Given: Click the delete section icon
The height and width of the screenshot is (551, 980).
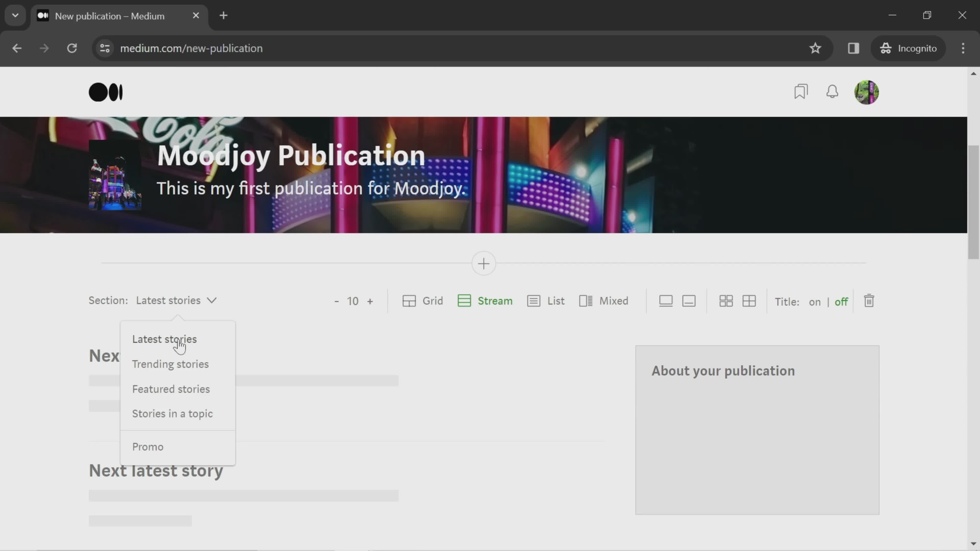Looking at the screenshot, I should pyautogui.click(x=869, y=301).
